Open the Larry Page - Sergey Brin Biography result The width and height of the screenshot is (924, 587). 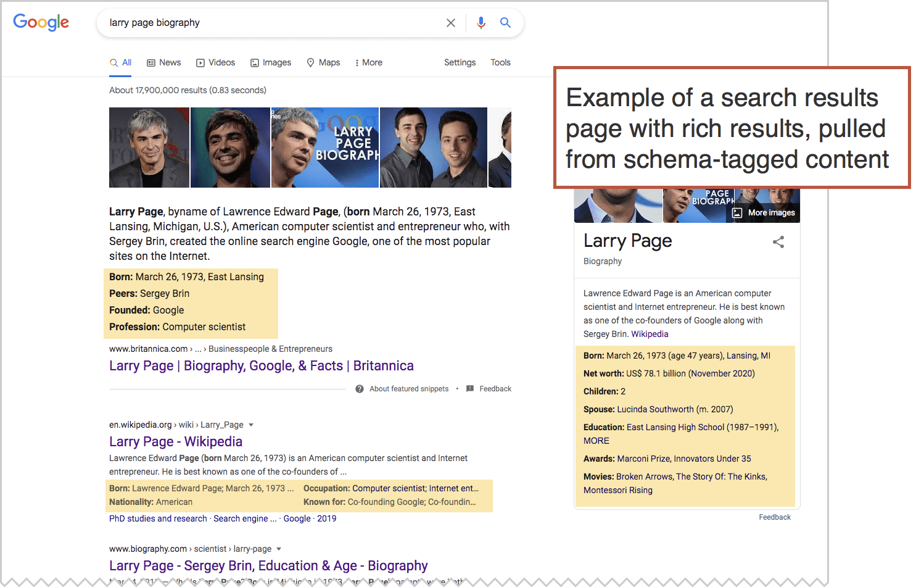click(x=268, y=565)
